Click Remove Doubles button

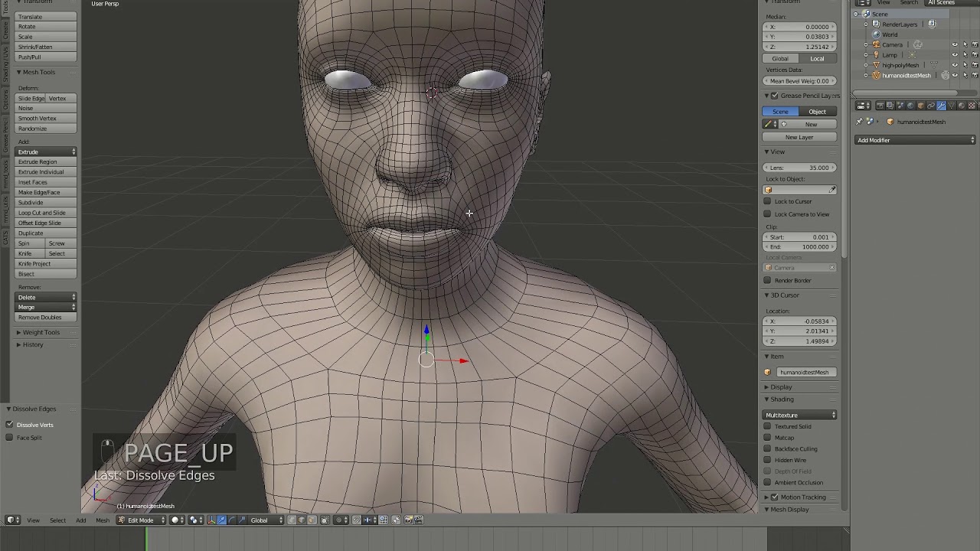[47, 317]
